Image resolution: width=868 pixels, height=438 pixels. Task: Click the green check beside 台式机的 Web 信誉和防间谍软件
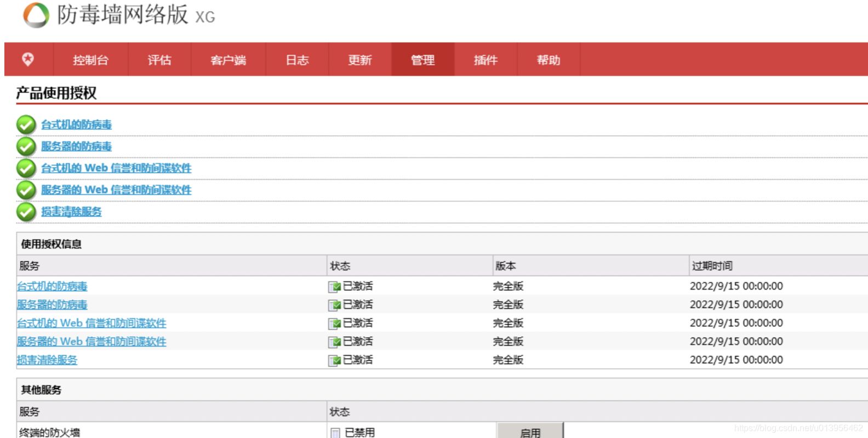point(26,168)
